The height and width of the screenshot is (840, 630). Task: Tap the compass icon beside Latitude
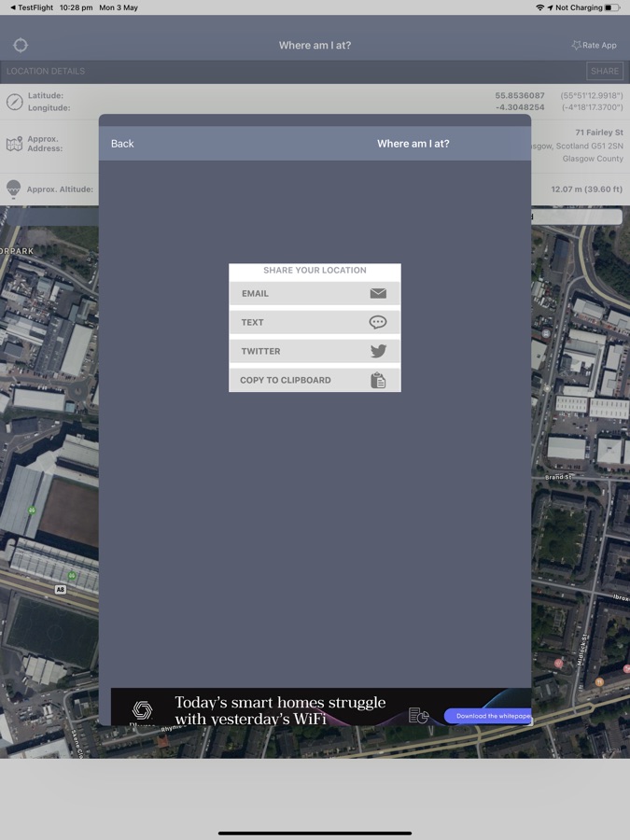14,102
